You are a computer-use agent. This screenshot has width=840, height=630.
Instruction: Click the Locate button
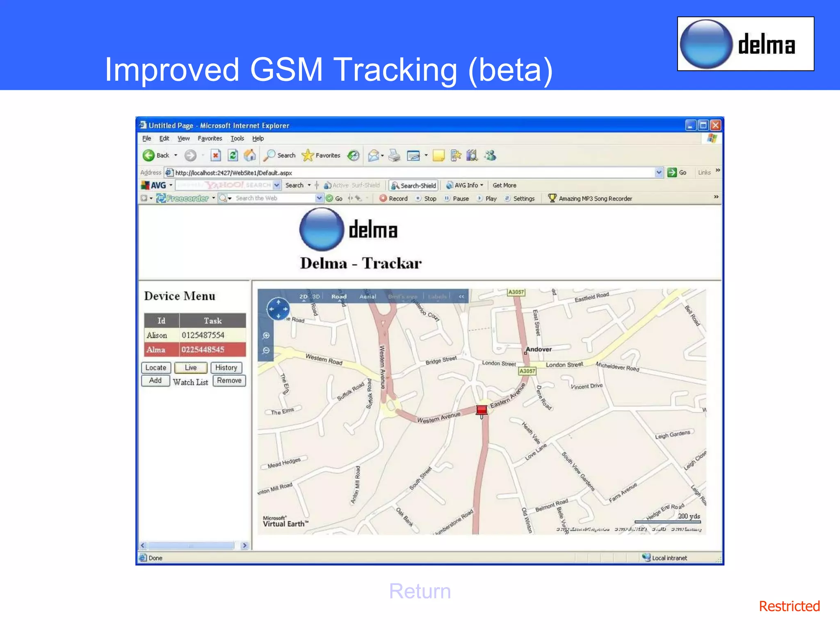(156, 367)
